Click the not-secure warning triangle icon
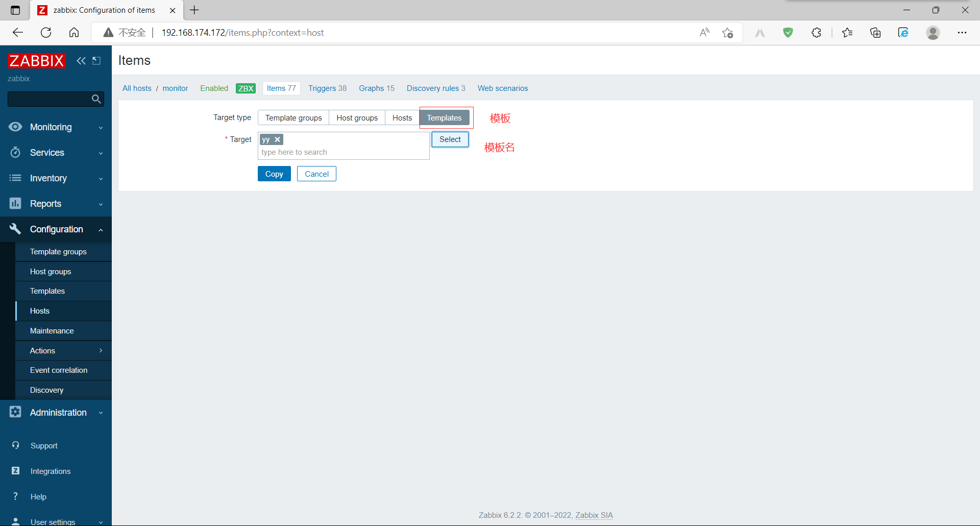 coord(108,33)
